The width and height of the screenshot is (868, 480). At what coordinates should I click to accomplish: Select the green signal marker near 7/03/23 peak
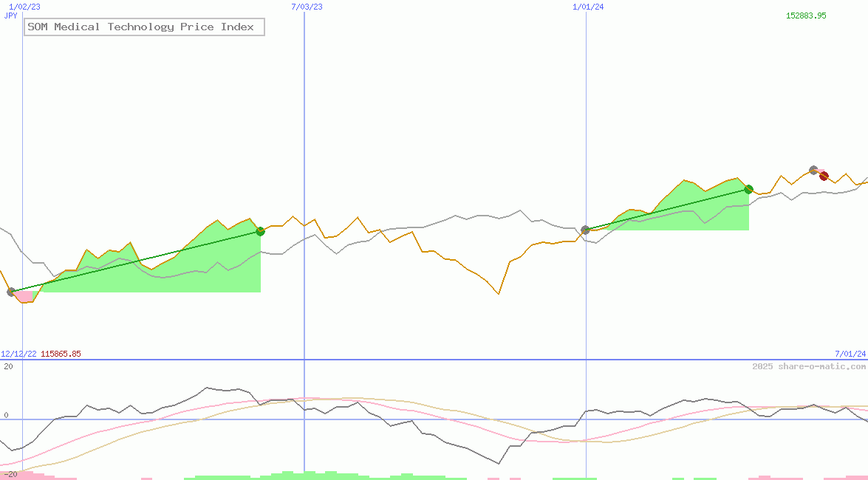[x=260, y=231]
